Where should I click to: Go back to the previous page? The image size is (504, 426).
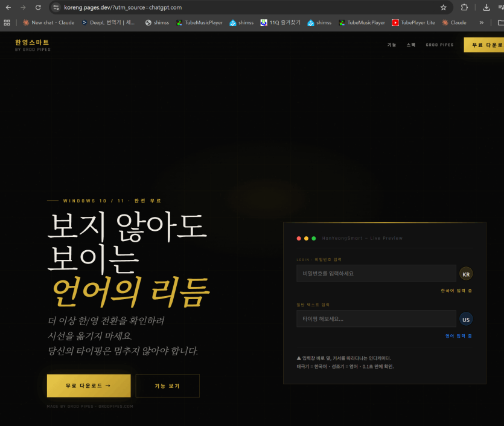pos(8,7)
